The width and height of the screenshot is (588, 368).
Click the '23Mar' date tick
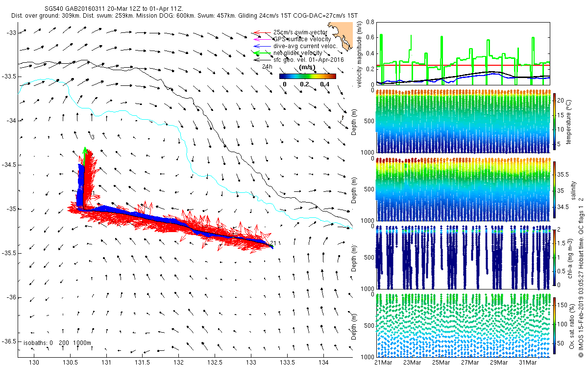point(412,363)
